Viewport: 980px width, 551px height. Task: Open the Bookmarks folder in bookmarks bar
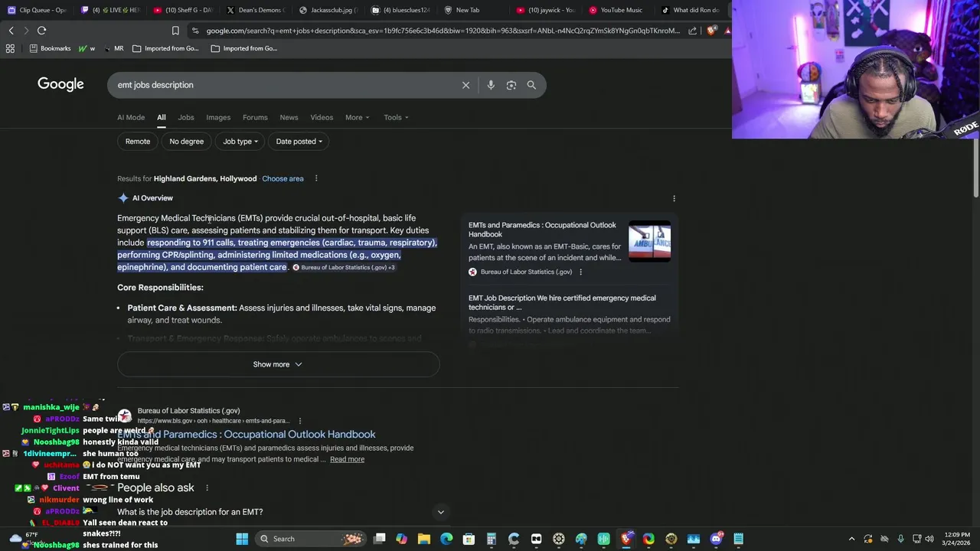50,48
